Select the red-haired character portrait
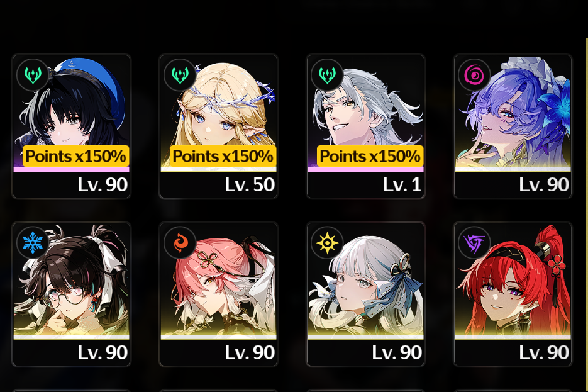 pos(513,294)
